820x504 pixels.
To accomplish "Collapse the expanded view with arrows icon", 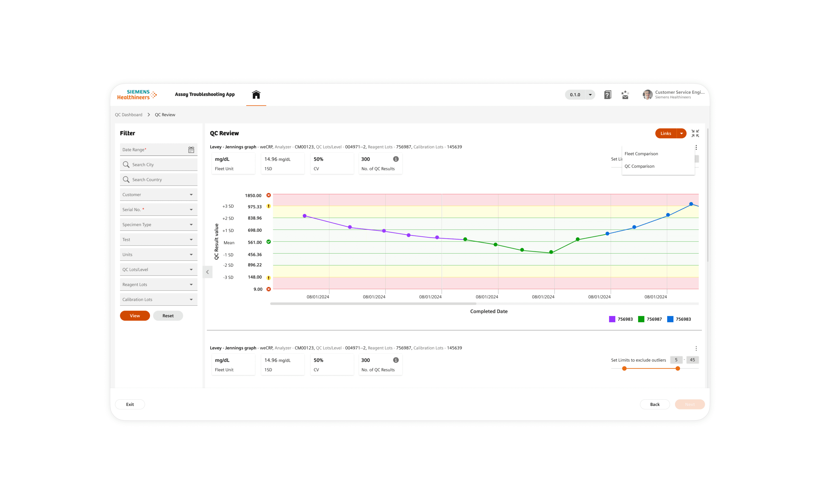I will click(695, 133).
